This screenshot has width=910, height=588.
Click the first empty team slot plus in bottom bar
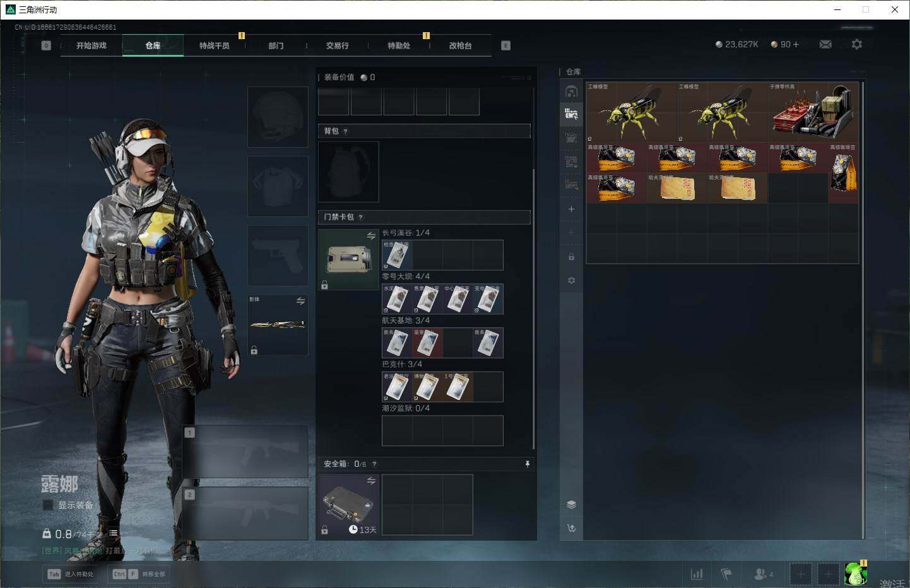[x=800, y=574]
